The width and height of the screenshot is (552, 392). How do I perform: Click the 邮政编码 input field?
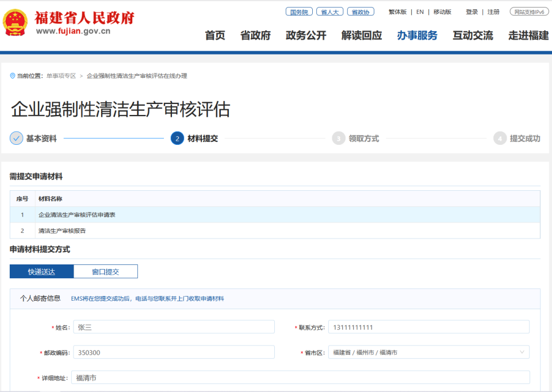point(174,352)
